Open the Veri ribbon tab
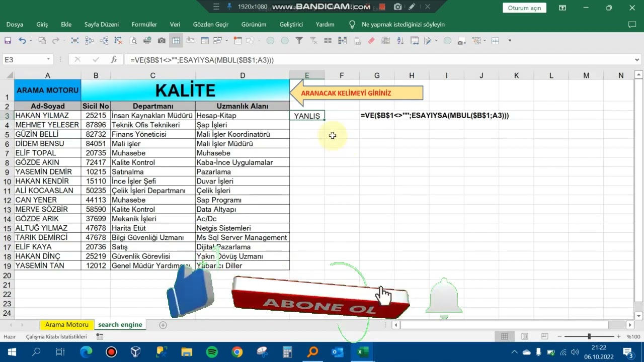The width and height of the screenshot is (644, 362). click(x=175, y=24)
